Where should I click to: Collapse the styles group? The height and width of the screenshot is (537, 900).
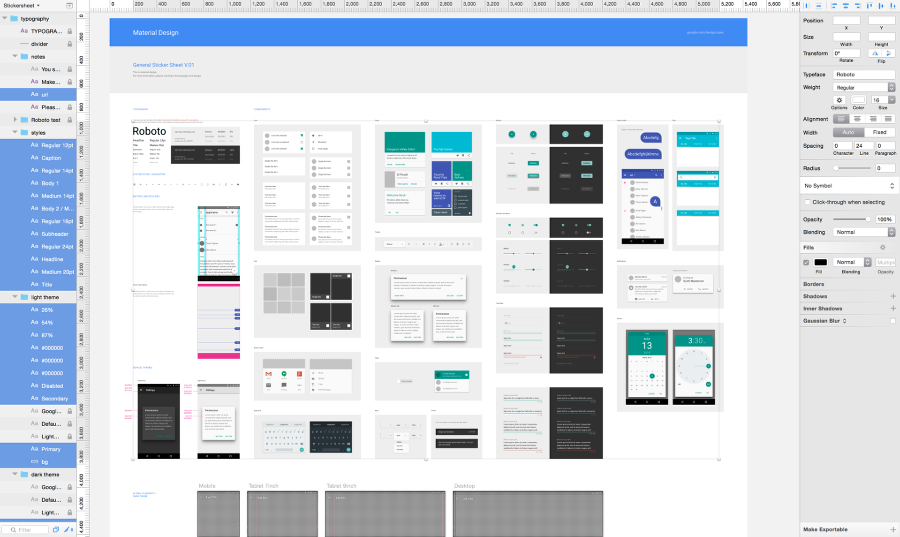[15, 133]
